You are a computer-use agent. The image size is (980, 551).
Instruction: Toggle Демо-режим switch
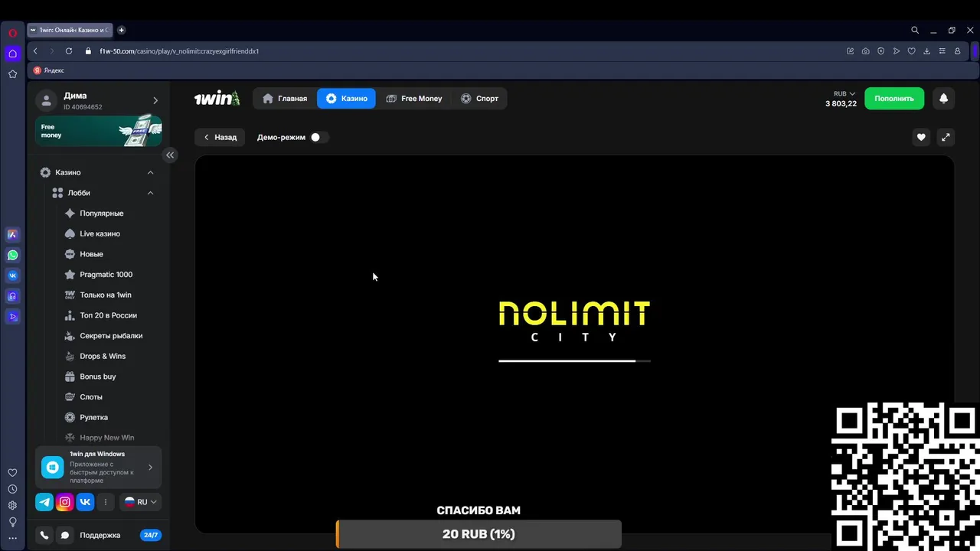(x=319, y=137)
